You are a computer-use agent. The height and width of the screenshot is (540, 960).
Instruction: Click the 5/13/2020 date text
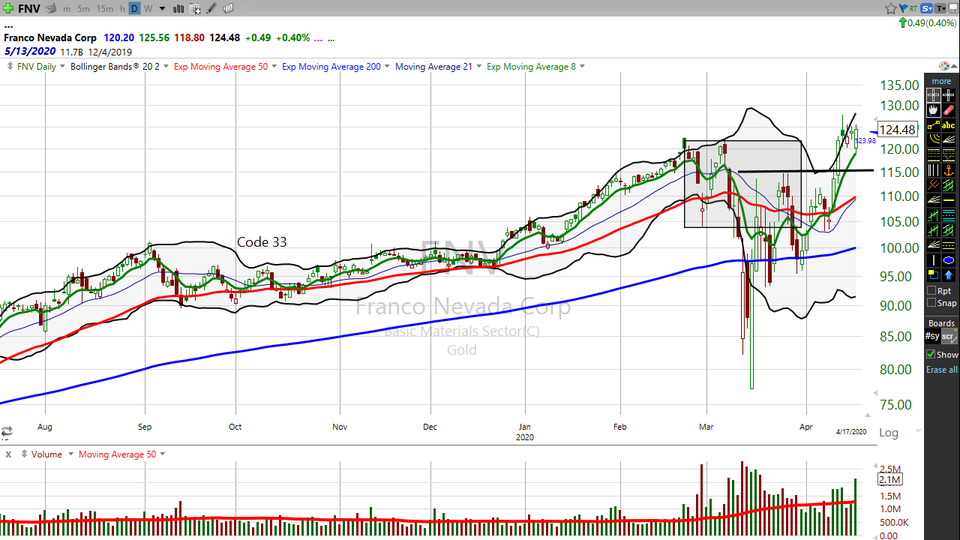pos(29,51)
